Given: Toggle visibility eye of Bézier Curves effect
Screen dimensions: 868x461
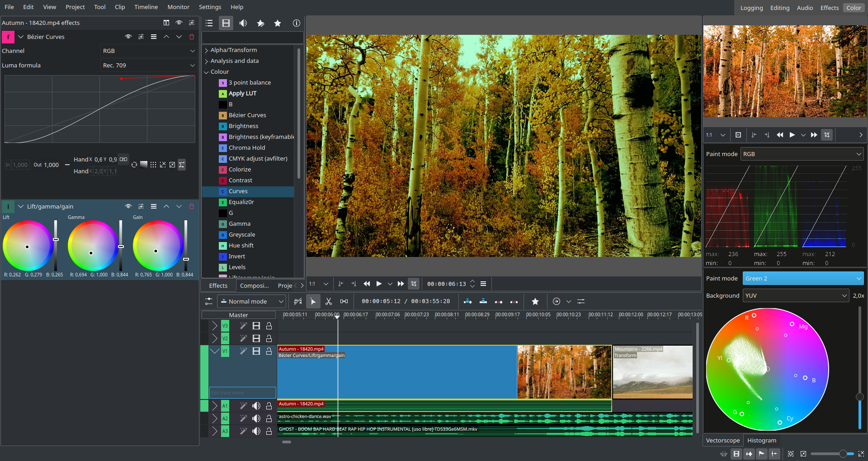Looking at the screenshot, I should (x=128, y=37).
